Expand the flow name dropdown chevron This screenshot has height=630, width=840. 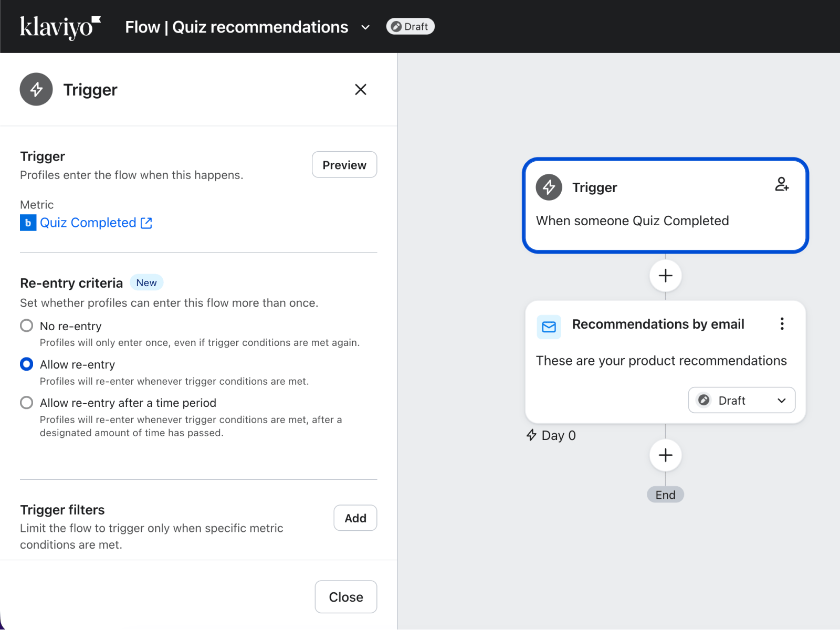[x=365, y=27]
